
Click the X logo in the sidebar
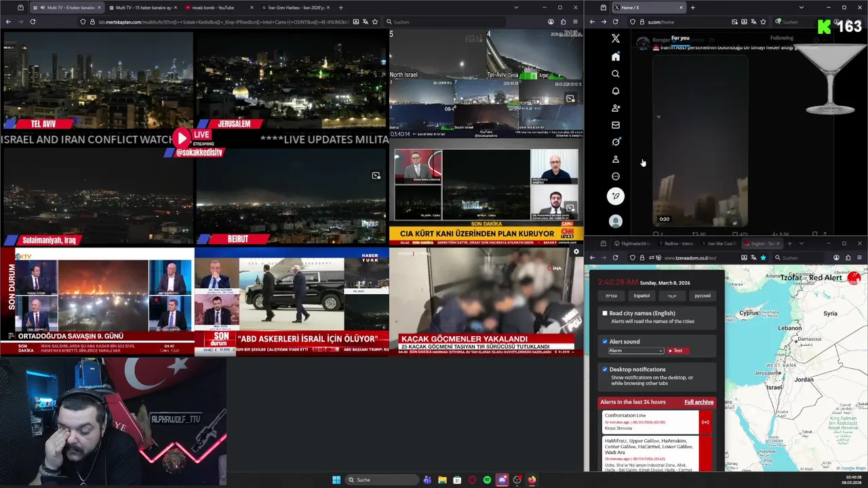point(616,39)
